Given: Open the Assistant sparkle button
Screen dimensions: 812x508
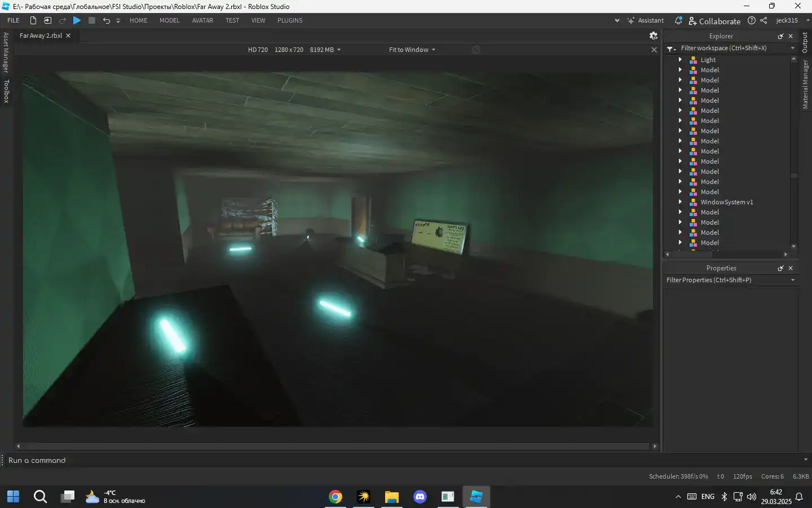Looking at the screenshot, I should tap(646, 20).
